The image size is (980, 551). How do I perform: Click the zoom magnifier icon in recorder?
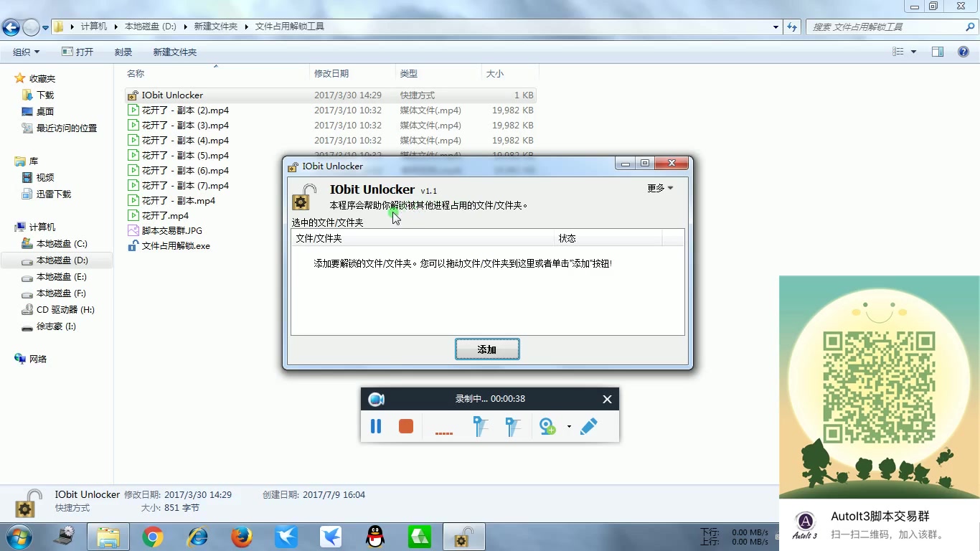point(547,427)
